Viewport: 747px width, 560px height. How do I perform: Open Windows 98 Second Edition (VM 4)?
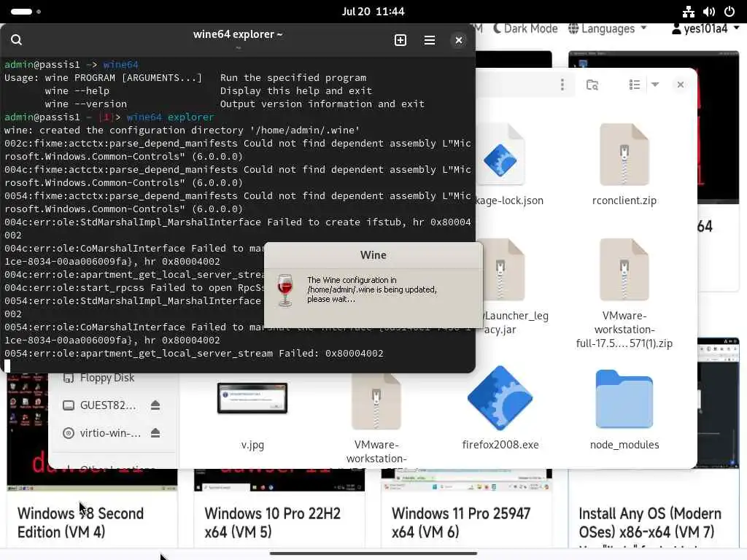[x=80, y=522]
